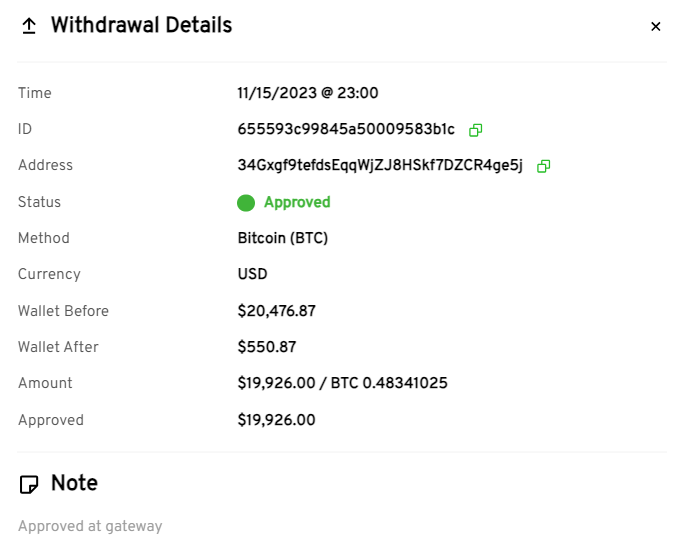Select the withdrawal ID 655593c99845a50009583b1c text

tap(346, 130)
